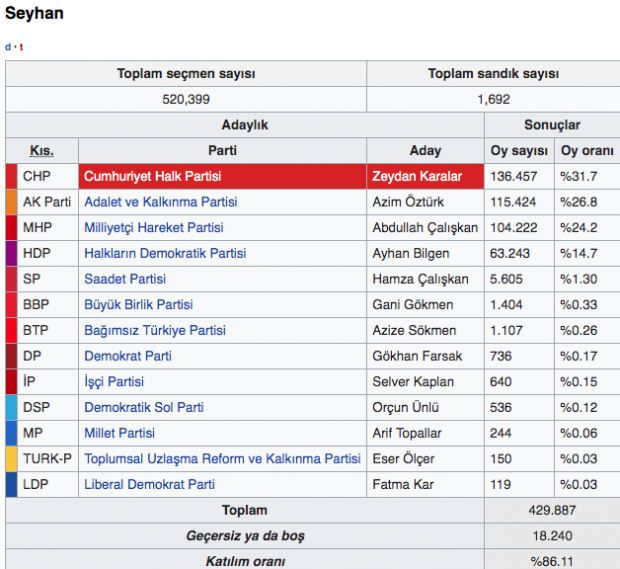The width and height of the screenshot is (620, 569).
Task: Select the 'Seyhan' heading
Action: pos(34,13)
